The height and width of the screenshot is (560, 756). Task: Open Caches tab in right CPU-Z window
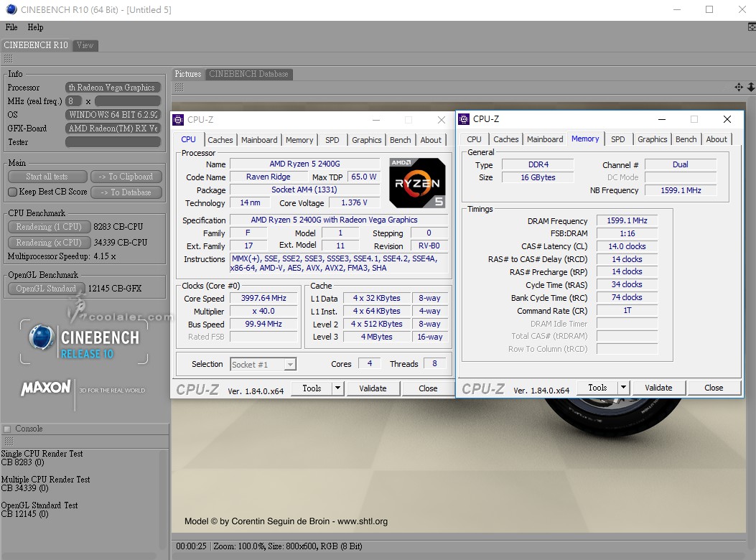point(505,139)
